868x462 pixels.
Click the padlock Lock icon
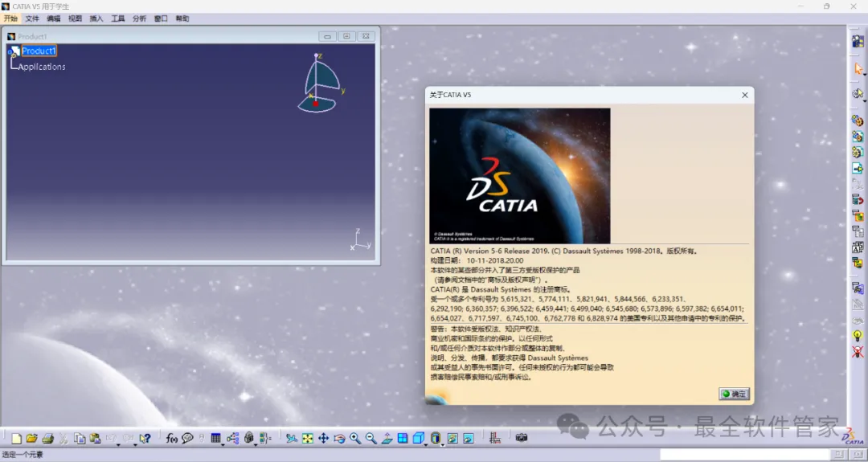(x=248, y=438)
